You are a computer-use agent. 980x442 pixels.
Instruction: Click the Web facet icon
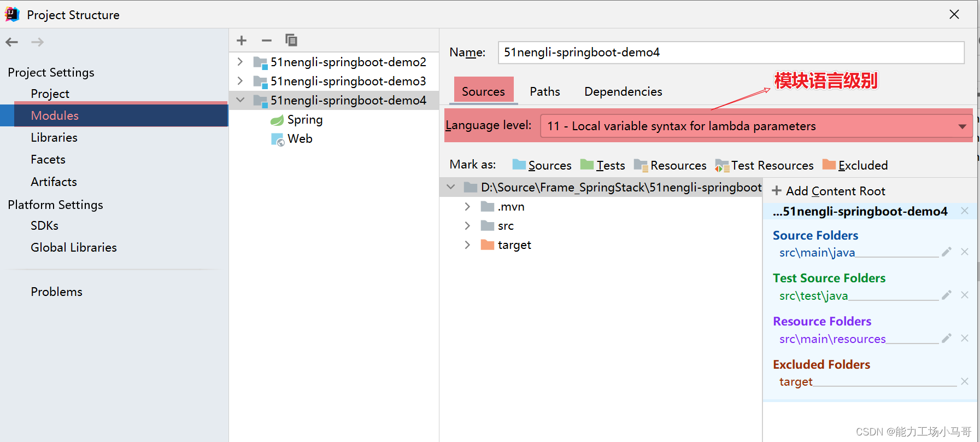tap(278, 139)
